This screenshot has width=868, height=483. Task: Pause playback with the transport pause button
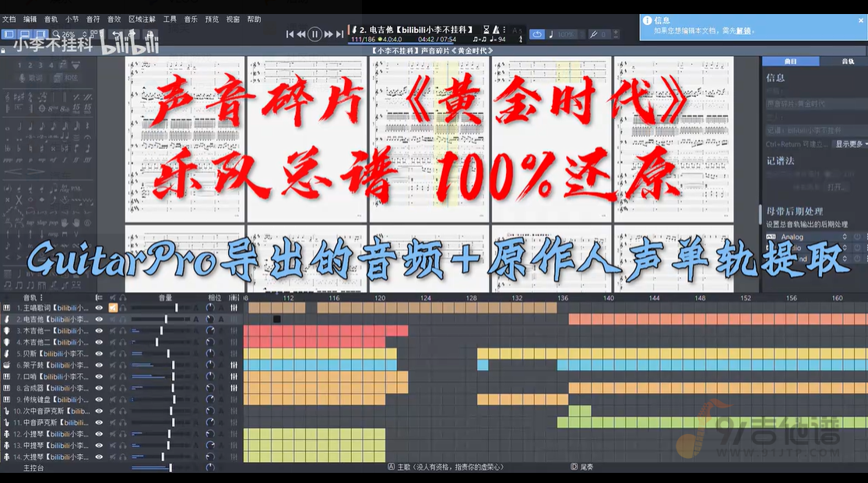tap(315, 34)
